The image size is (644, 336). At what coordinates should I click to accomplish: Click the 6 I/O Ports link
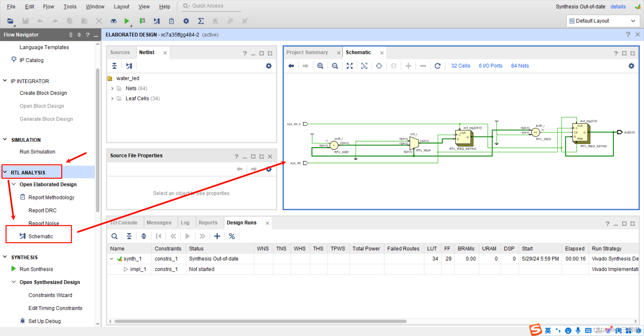(490, 66)
